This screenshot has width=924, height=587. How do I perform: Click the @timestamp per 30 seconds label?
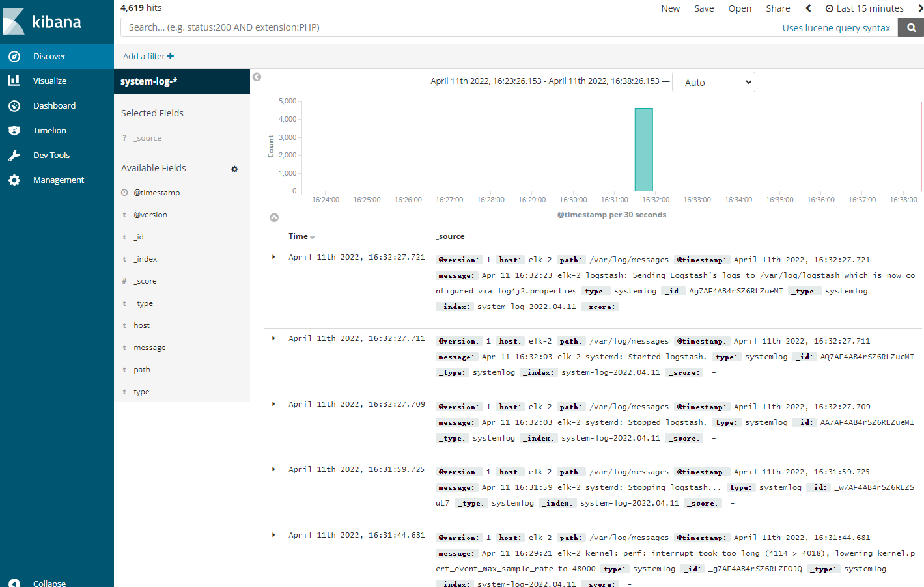(x=611, y=215)
